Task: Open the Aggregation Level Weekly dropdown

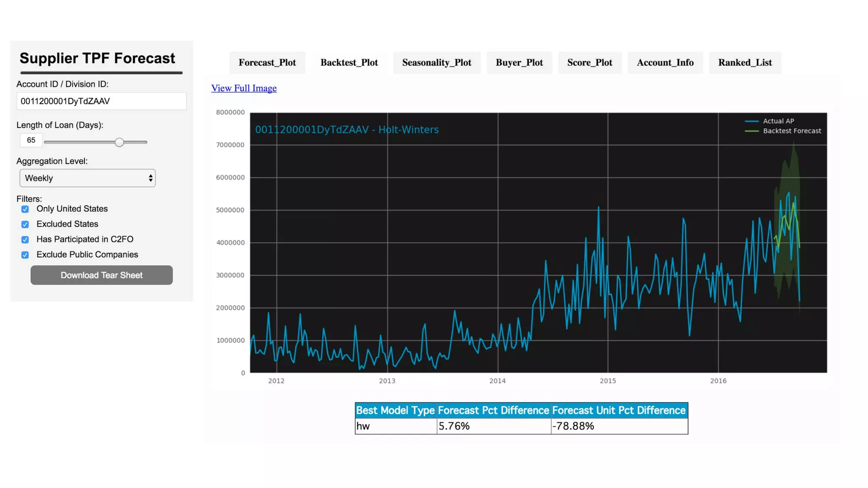Action: 87,178
